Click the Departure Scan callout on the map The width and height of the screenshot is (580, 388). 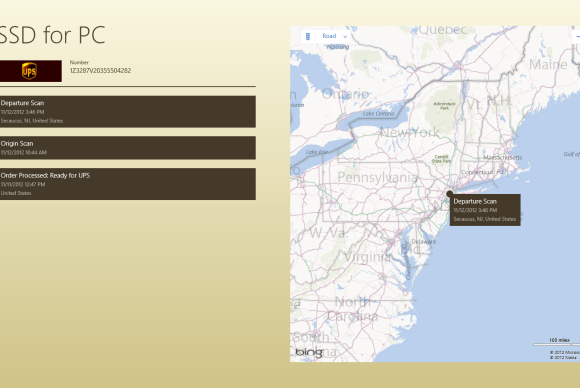tap(485, 210)
